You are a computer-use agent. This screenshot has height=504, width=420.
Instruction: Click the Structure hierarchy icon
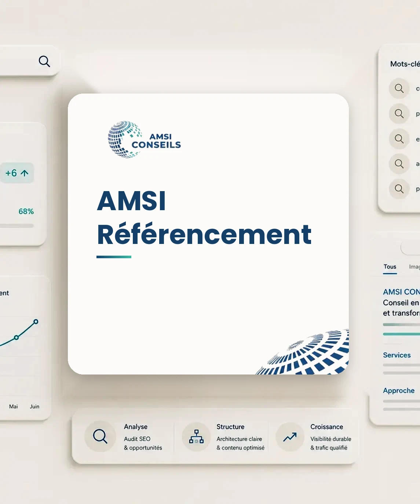(x=196, y=437)
